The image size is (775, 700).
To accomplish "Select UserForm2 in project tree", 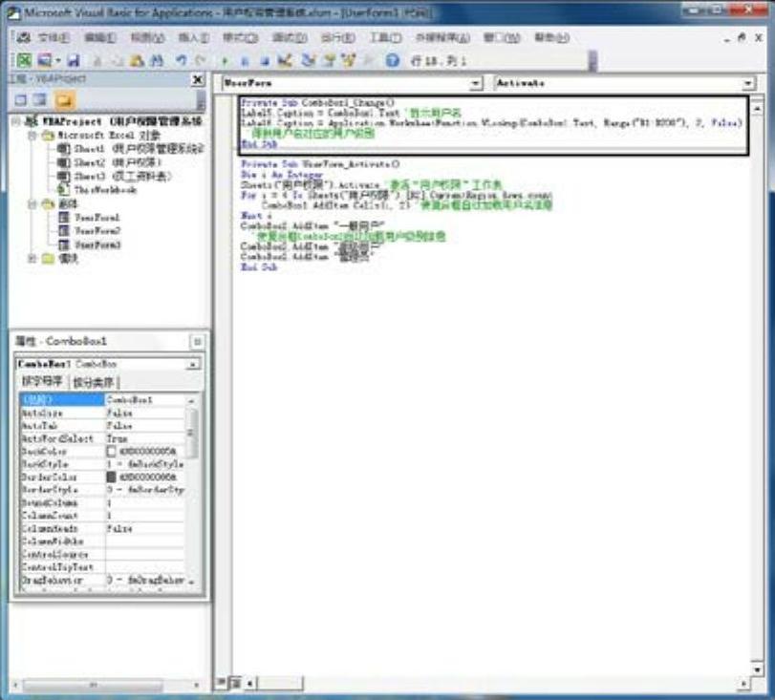I will tap(90, 231).
